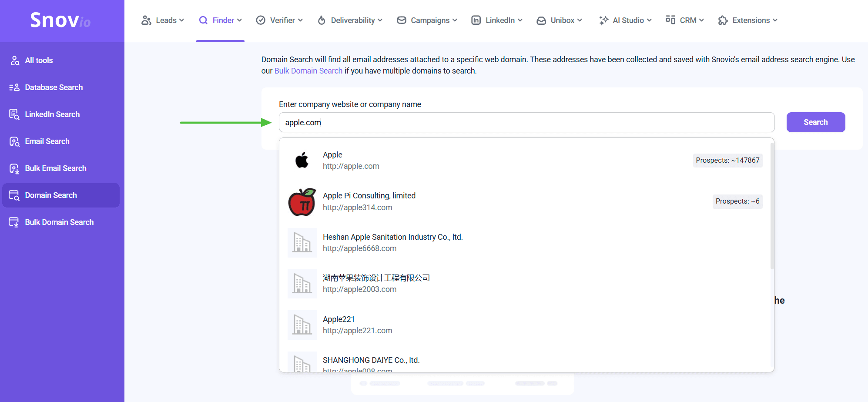
Task: Click the Bulk Domain Search icon
Action: 14,222
